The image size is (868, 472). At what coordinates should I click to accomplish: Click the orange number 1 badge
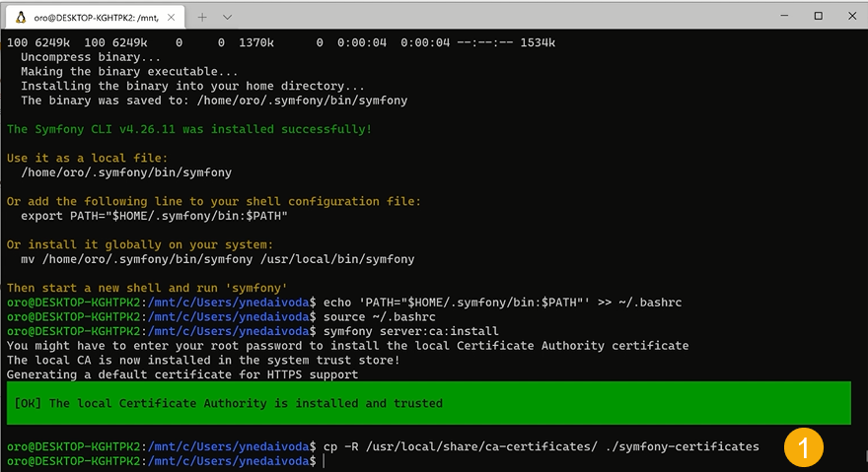pyautogui.click(x=803, y=447)
